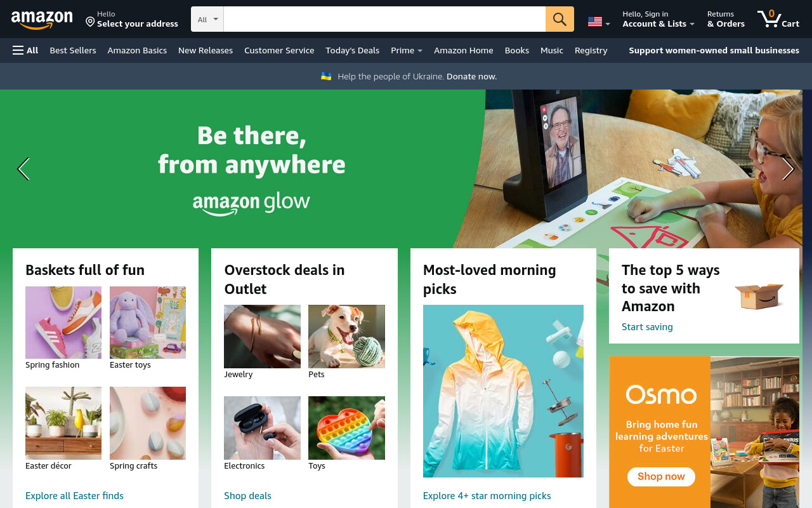
Task: Open the hamburger All menu
Action: [x=25, y=50]
